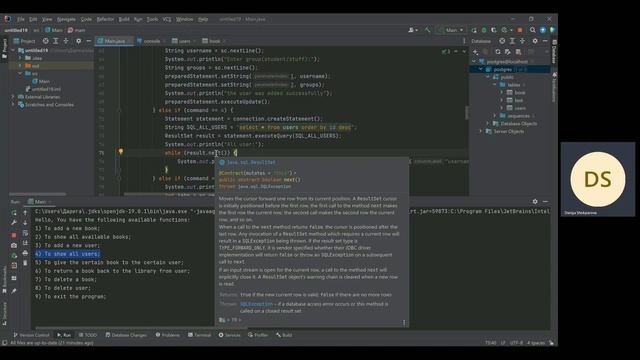This screenshot has width=640, height=360.
Task: Click the camera thread dump icon
Action: [x=14, y=245]
